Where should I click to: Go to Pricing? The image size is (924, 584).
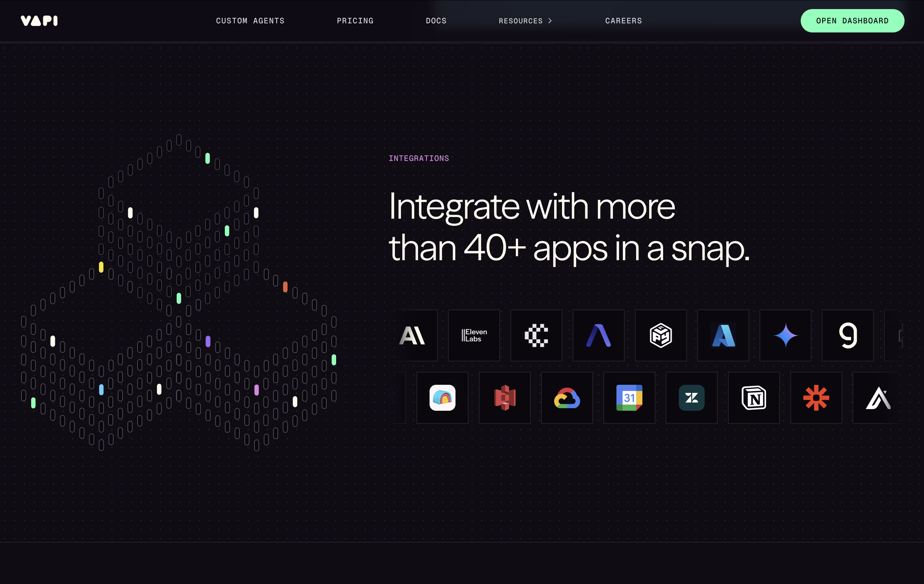tap(355, 21)
